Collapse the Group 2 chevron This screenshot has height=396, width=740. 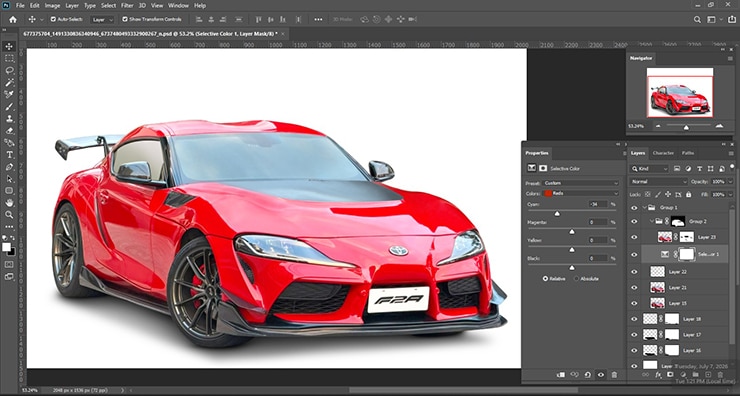[651, 221]
